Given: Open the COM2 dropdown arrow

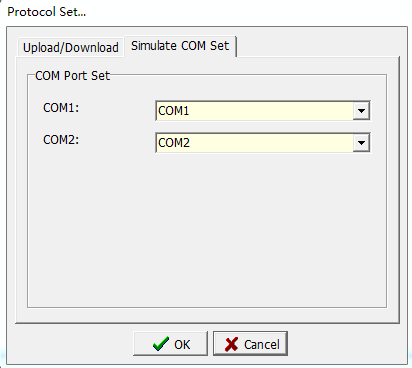Looking at the screenshot, I should click(361, 143).
